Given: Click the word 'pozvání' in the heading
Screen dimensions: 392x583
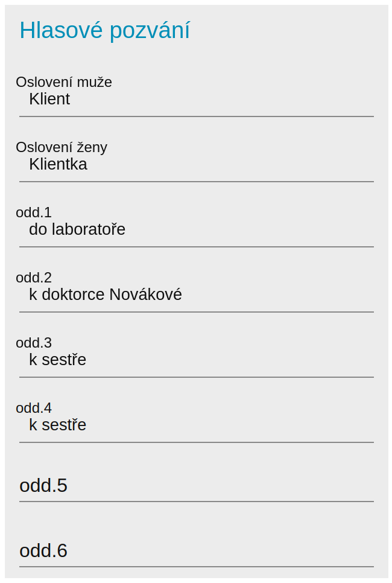Looking at the screenshot, I should tap(150, 30).
